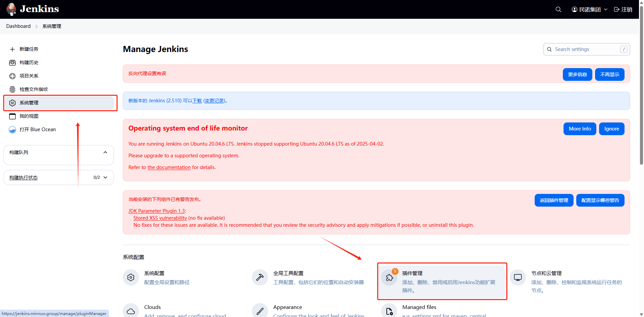Click the 返回插件管理 button
The width and height of the screenshot is (644, 317).
pyautogui.click(x=554, y=200)
